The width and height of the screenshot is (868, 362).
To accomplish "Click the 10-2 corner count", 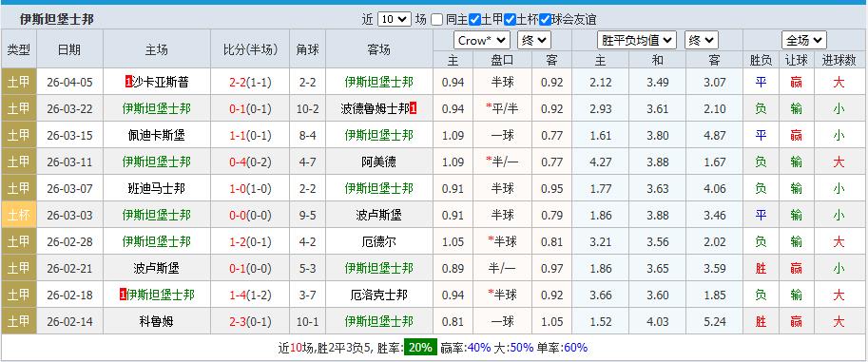I will 308,109.
